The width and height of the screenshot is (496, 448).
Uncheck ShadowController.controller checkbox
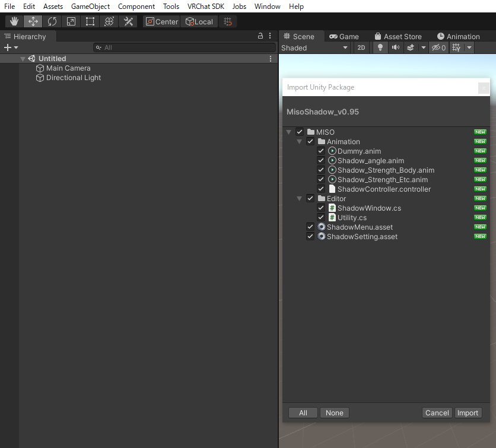pyautogui.click(x=321, y=189)
